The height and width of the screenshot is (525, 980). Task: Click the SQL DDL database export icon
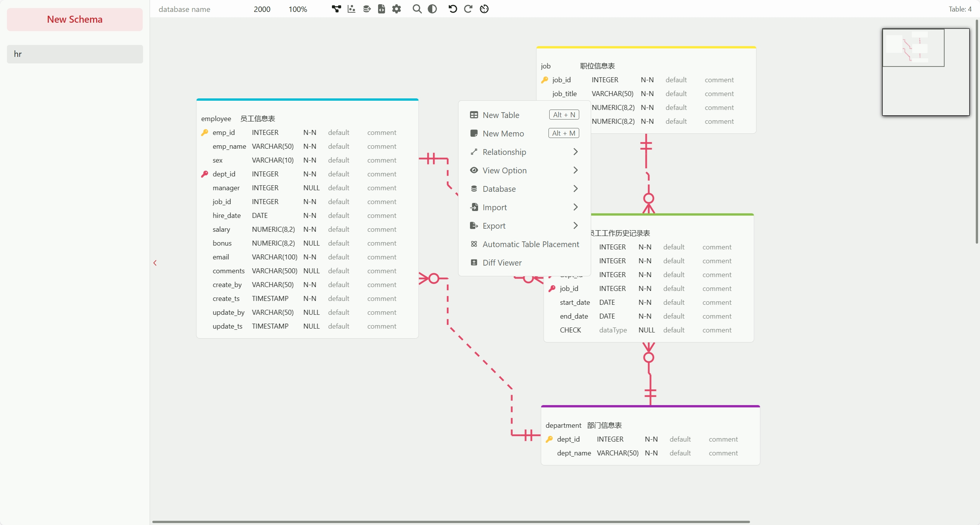coord(367,9)
